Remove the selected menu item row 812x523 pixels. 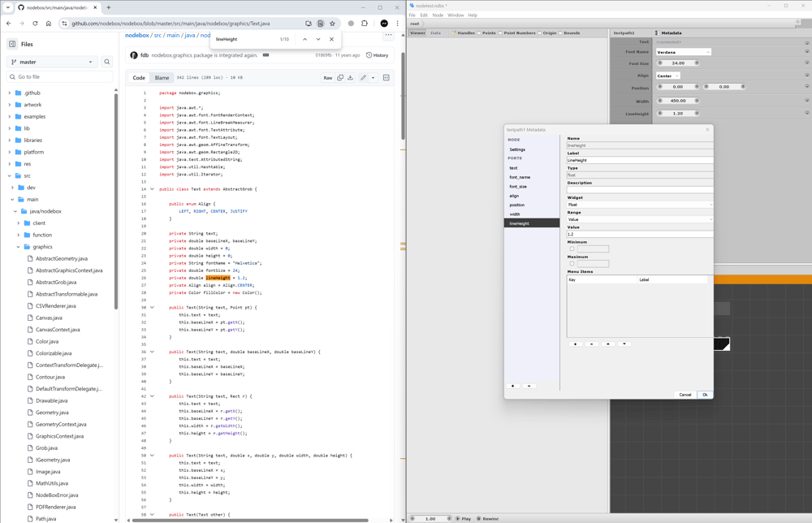click(x=591, y=344)
